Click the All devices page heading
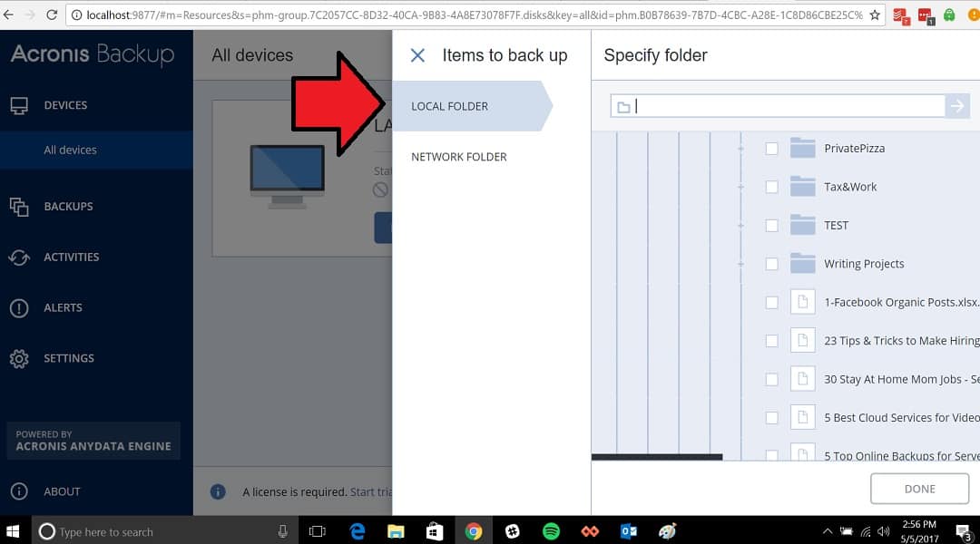This screenshot has width=980, height=544. (x=252, y=55)
